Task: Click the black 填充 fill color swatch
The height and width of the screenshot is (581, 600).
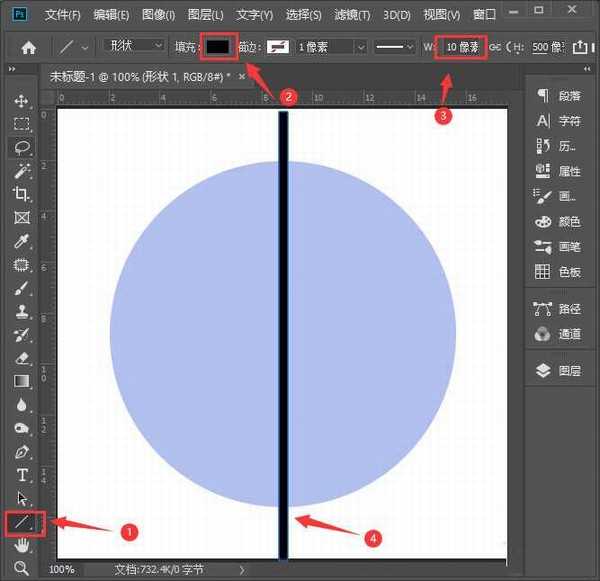Action: pos(218,47)
